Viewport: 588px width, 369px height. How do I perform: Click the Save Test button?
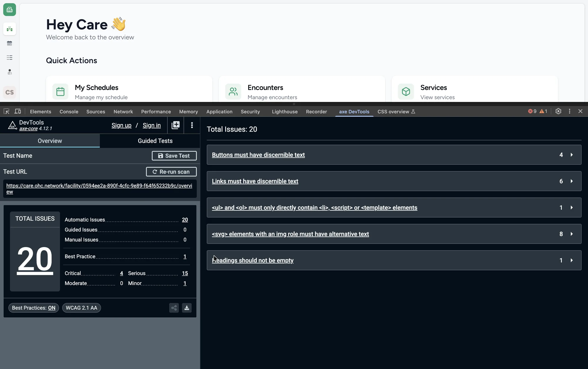174,156
